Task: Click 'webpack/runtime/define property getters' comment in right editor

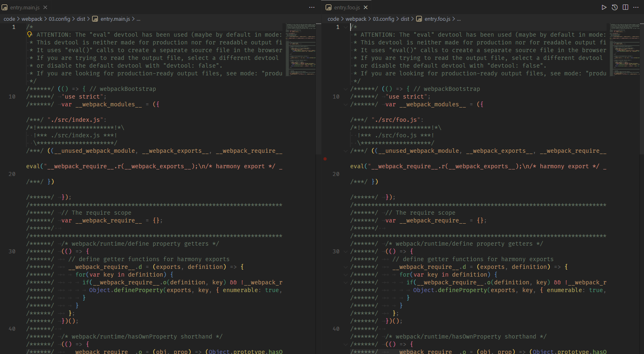Action: coord(464,244)
